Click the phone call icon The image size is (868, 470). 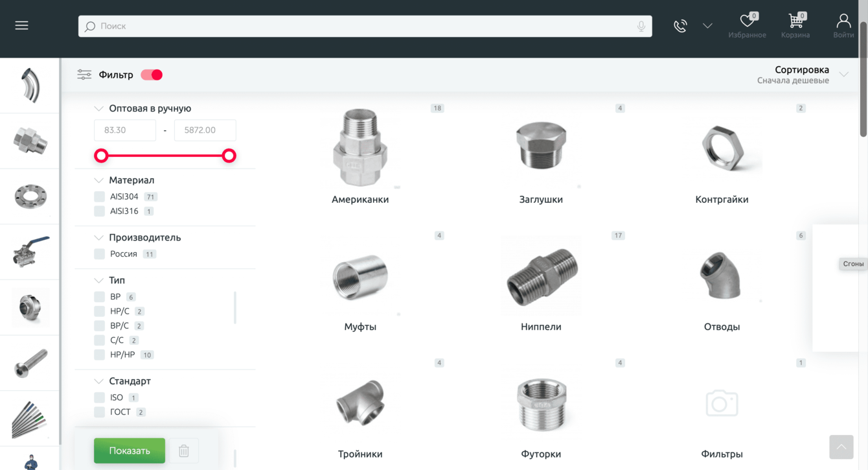point(680,26)
